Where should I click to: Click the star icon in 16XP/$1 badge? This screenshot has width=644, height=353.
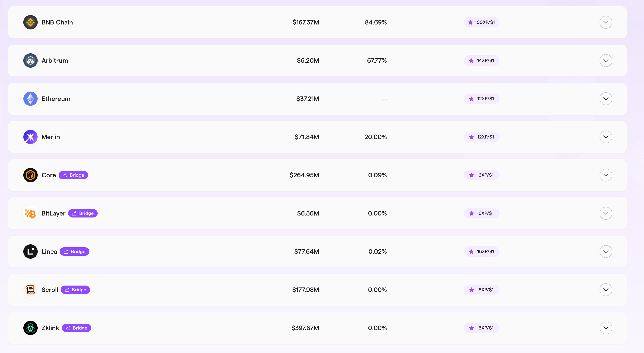471,251
